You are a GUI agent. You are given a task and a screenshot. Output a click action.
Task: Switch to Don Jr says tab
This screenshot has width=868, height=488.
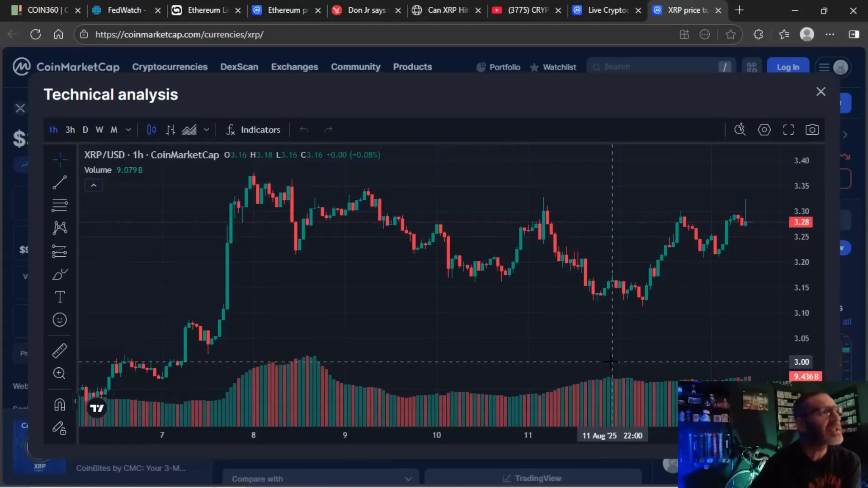coord(366,10)
